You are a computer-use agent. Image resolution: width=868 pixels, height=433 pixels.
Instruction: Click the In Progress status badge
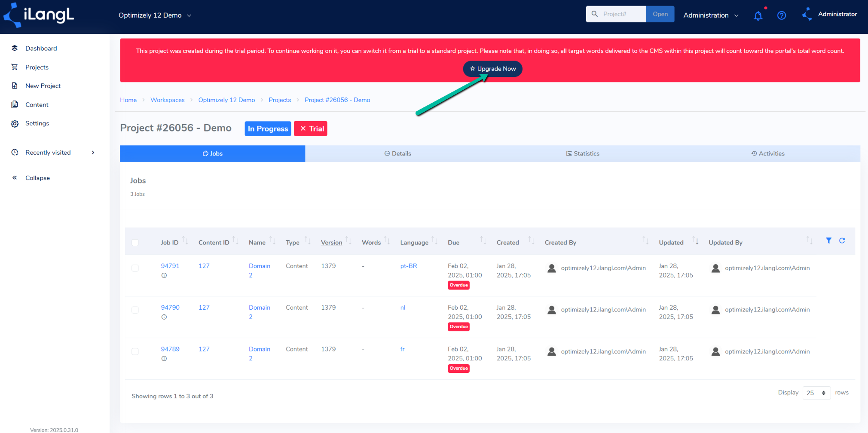[268, 129]
